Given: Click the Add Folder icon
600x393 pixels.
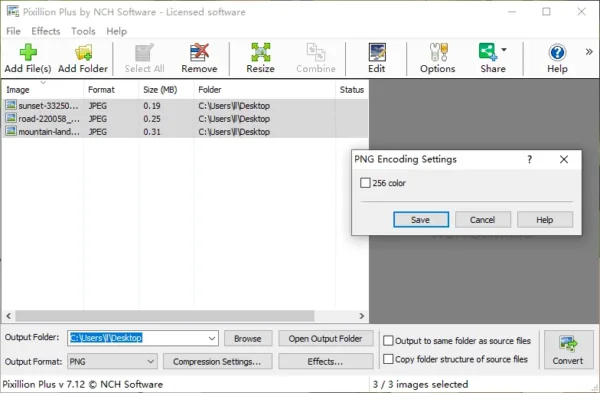Looking at the screenshot, I should pos(83,52).
